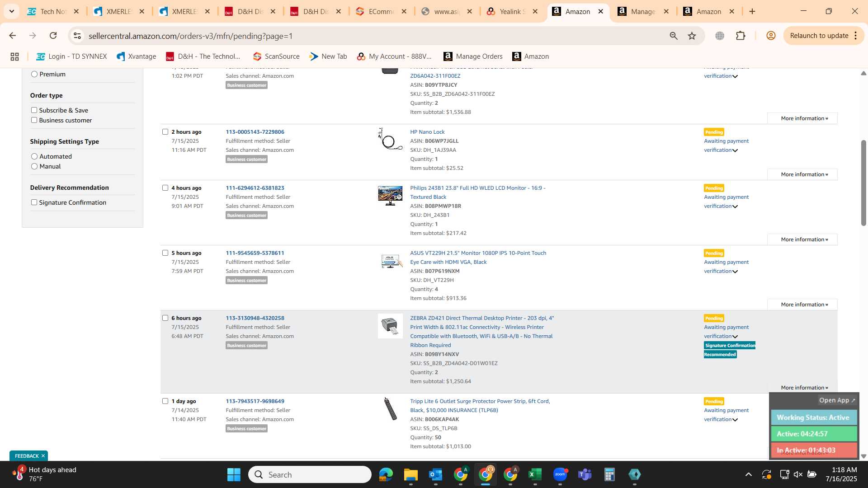Select checkbox for order 113-0005143-7229806
Image resolution: width=868 pixels, height=488 pixels.
(165, 132)
